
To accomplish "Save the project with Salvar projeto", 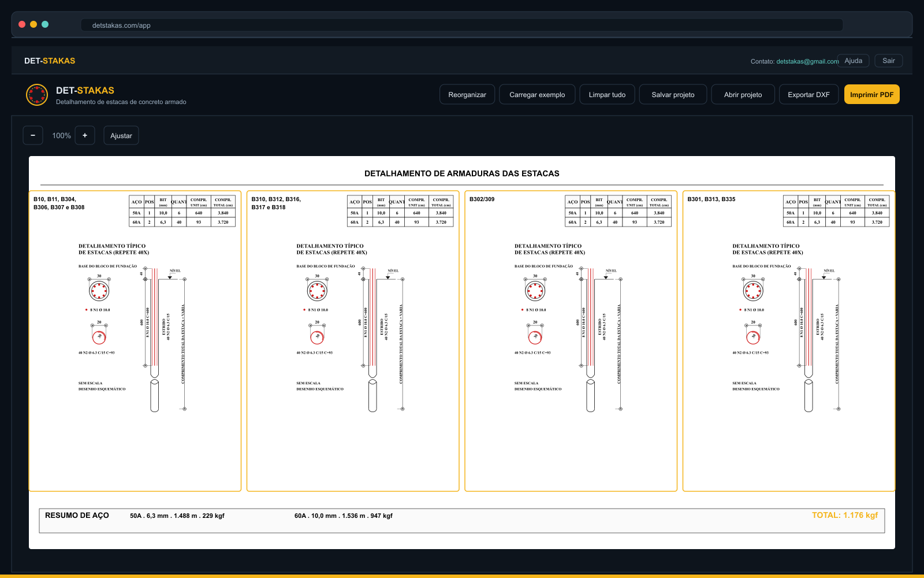I will [x=673, y=95].
